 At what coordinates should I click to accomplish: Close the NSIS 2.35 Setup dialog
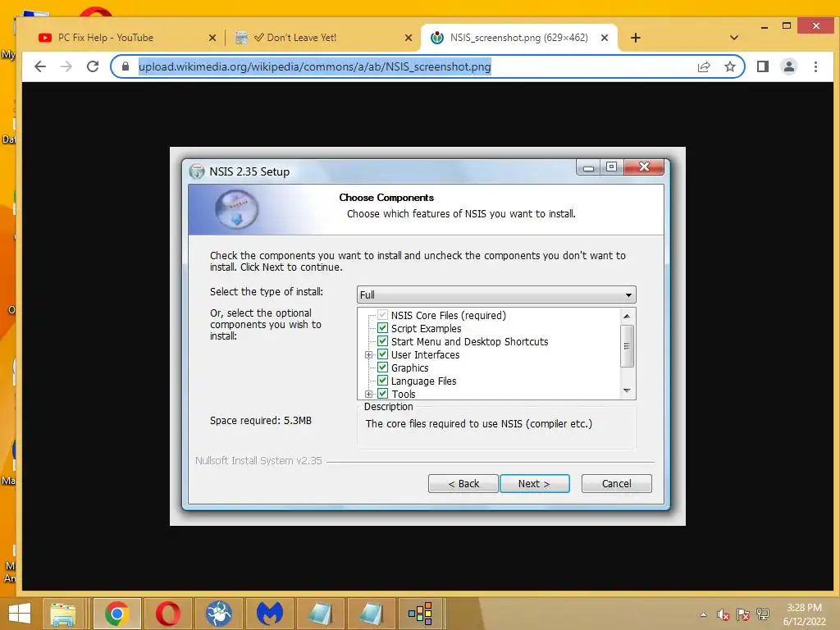pyautogui.click(x=644, y=167)
